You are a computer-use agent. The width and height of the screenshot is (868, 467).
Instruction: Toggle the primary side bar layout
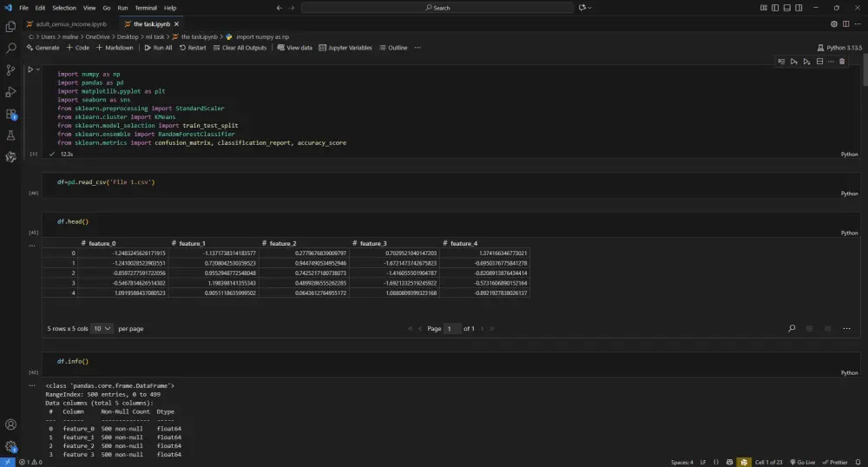click(775, 8)
